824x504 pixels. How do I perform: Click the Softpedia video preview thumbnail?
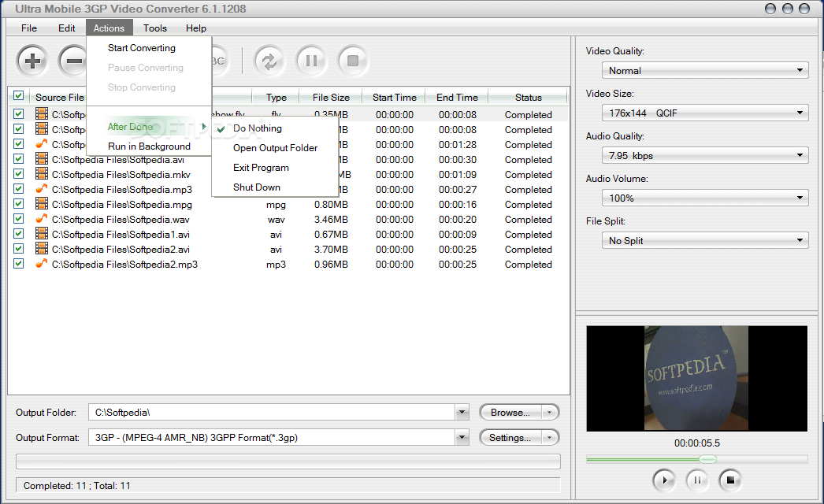click(x=697, y=379)
